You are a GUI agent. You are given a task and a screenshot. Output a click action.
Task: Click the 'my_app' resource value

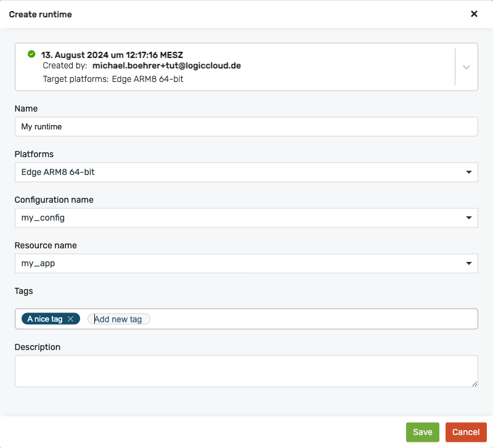[38, 264]
